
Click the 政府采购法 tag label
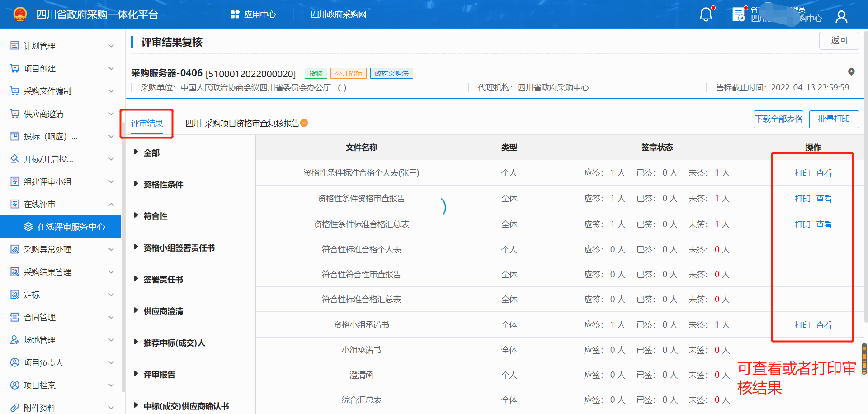click(x=392, y=73)
